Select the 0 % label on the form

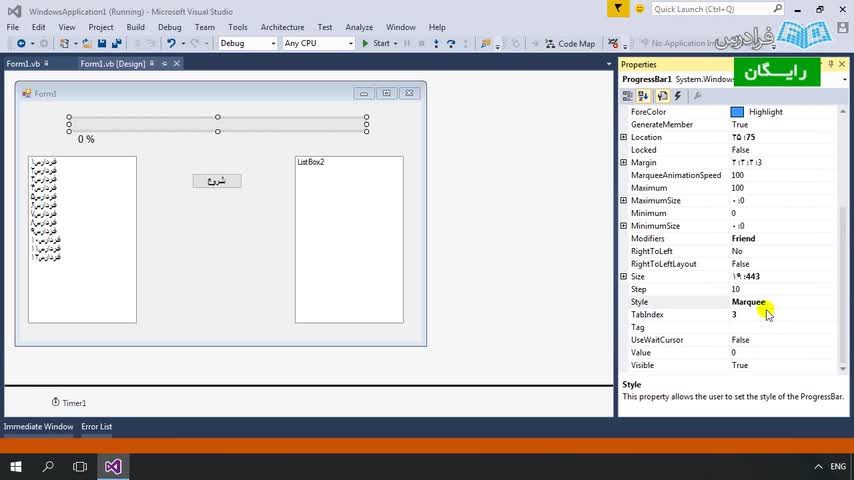click(86, 139)
